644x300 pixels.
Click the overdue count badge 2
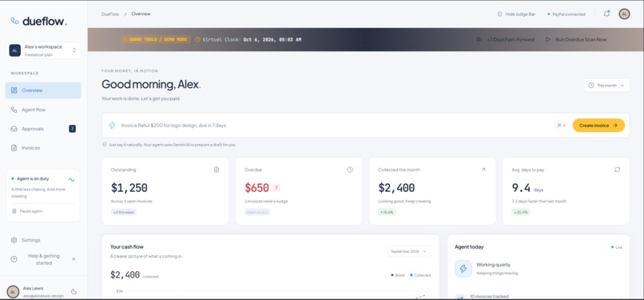coord(276,188)
